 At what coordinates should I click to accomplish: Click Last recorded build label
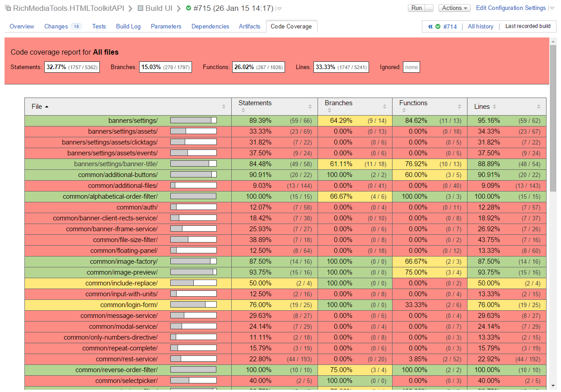pos(528,26)
